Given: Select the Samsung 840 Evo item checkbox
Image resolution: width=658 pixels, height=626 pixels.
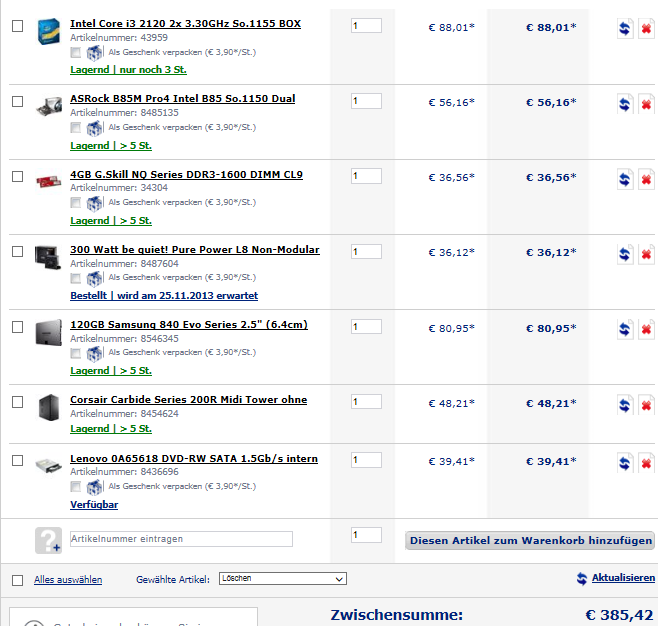Looking at the screenshot, I should click(17, 327).
